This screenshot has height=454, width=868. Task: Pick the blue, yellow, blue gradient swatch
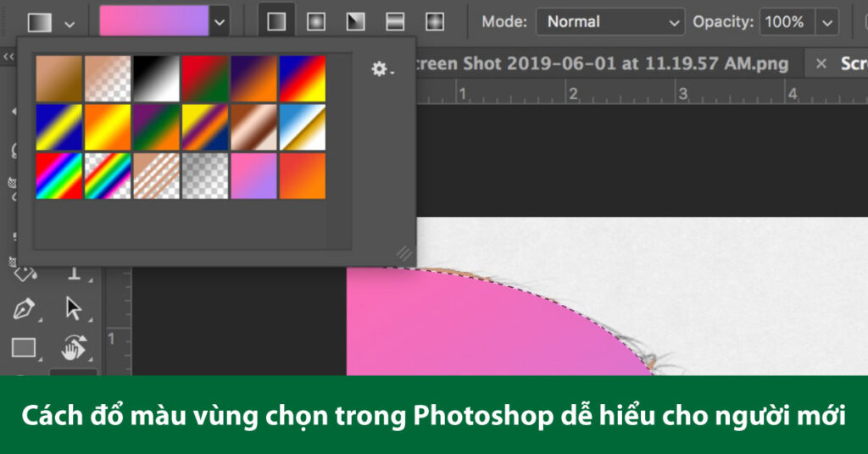coord(58,127)
